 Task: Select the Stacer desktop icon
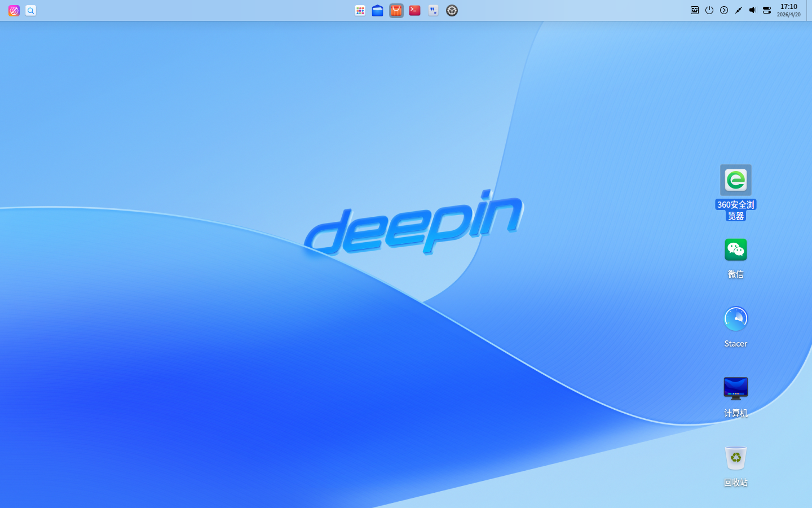coord(736,319)
